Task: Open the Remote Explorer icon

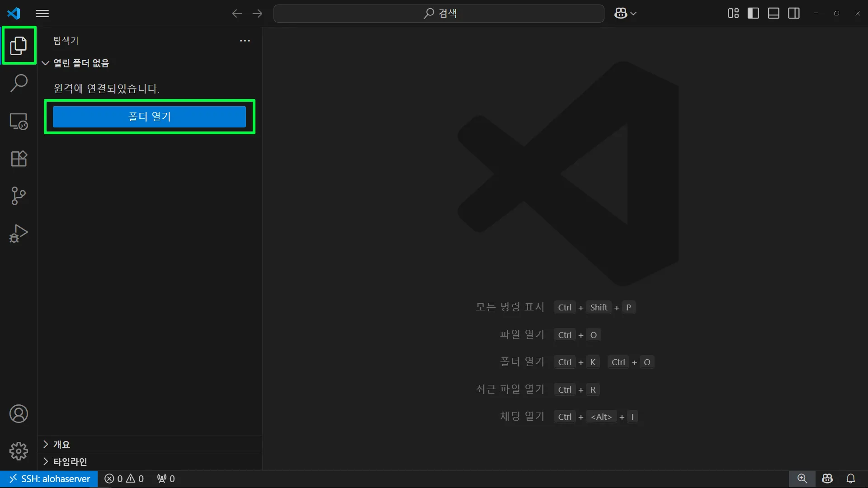Action: click(19, 121)
